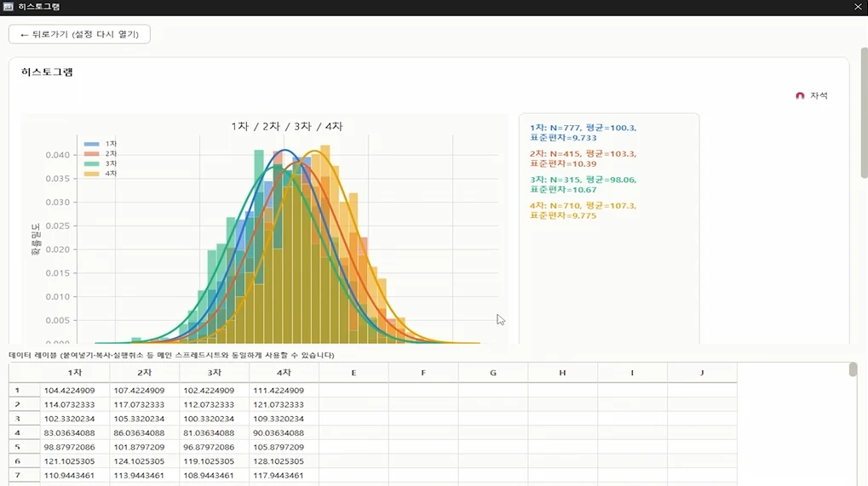Click cell with value 114.0732333
This screenshot has width=868, height=486.
pyautogui.click(x=75, y=405)
